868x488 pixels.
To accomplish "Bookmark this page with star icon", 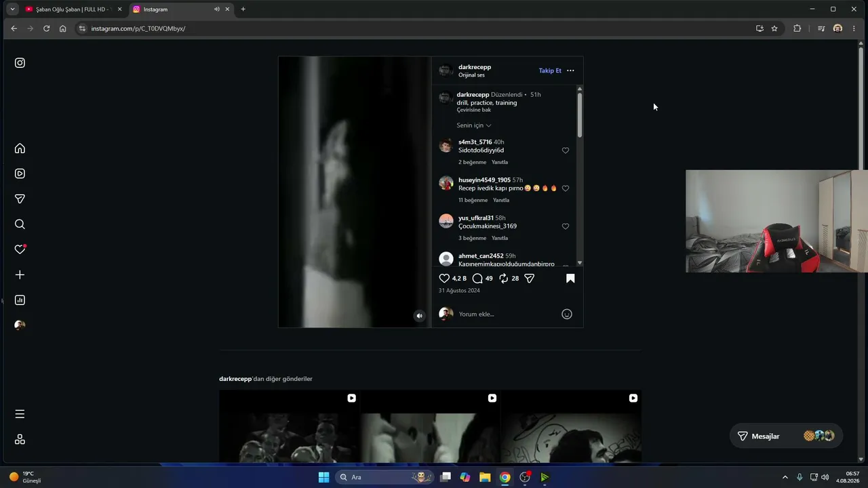I will pyautogui.click(x=774, y=28).
